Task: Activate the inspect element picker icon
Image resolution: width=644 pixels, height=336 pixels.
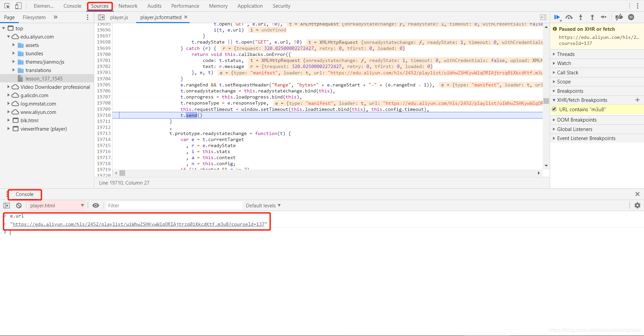Action: 7,6
